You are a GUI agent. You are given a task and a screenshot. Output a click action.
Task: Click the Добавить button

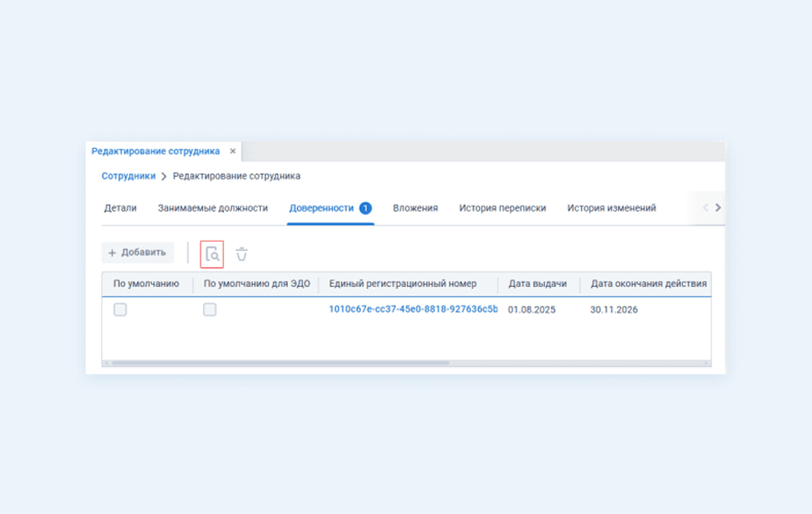pyautogui.click(x=137, y=252)
